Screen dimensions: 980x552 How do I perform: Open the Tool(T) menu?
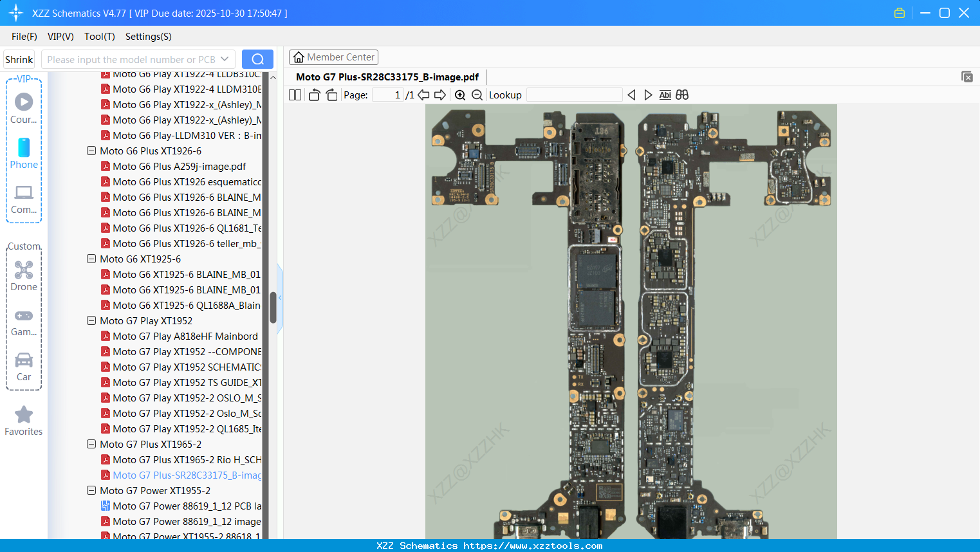[99, 37]
